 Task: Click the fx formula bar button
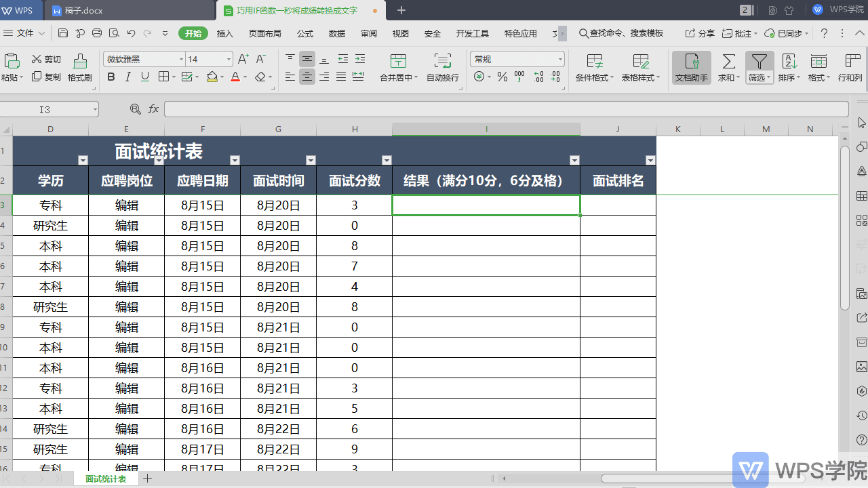[152, 108]
